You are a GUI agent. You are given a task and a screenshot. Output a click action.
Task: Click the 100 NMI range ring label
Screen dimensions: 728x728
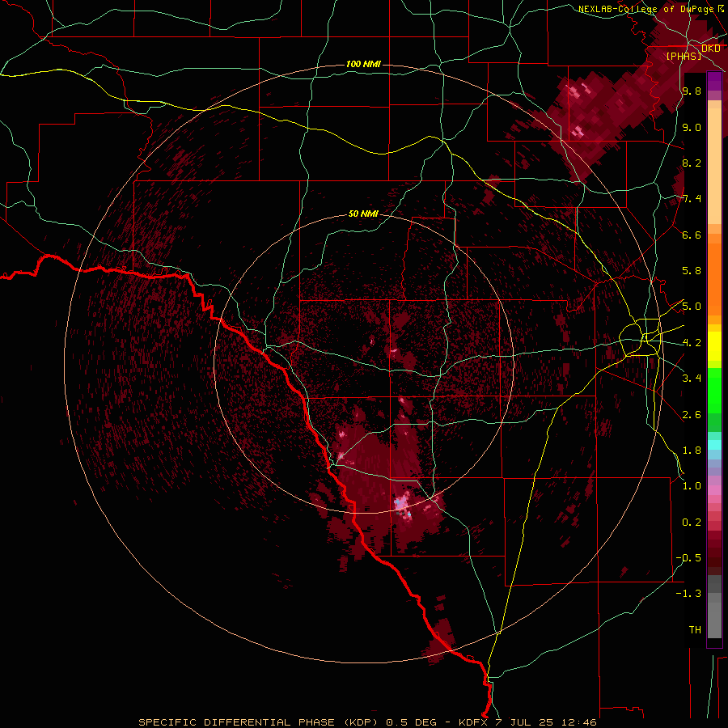click(363, 64)
